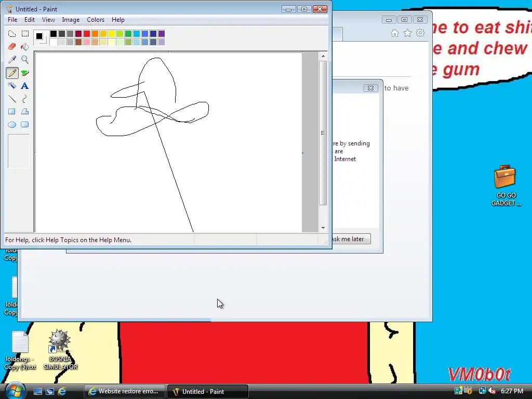Viewport: 532px width, 399px height.
Task: Pick the purple color swatch
Action: [162, 34]
